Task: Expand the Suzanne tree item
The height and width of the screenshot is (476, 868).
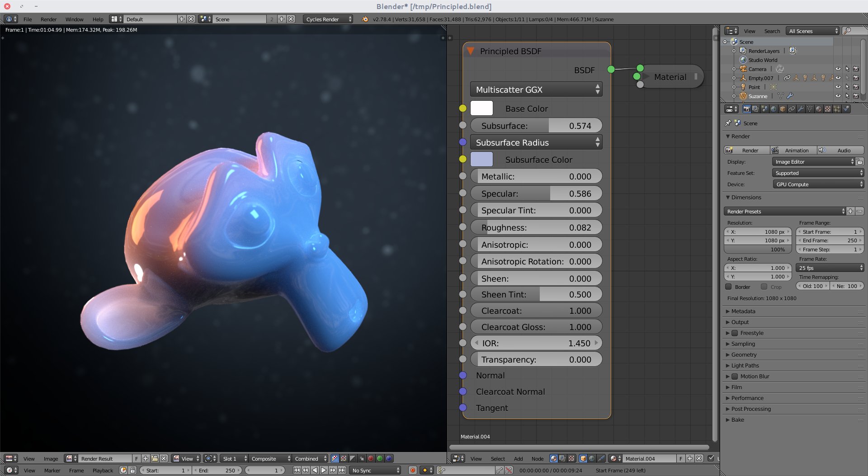Action: click(734, 96)
